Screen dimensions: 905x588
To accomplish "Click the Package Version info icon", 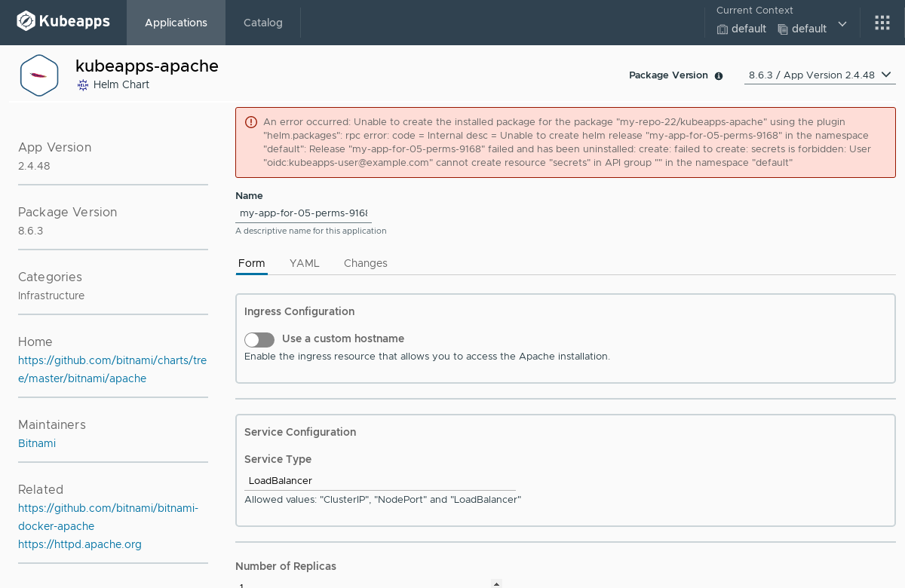I will pos(719,76).
